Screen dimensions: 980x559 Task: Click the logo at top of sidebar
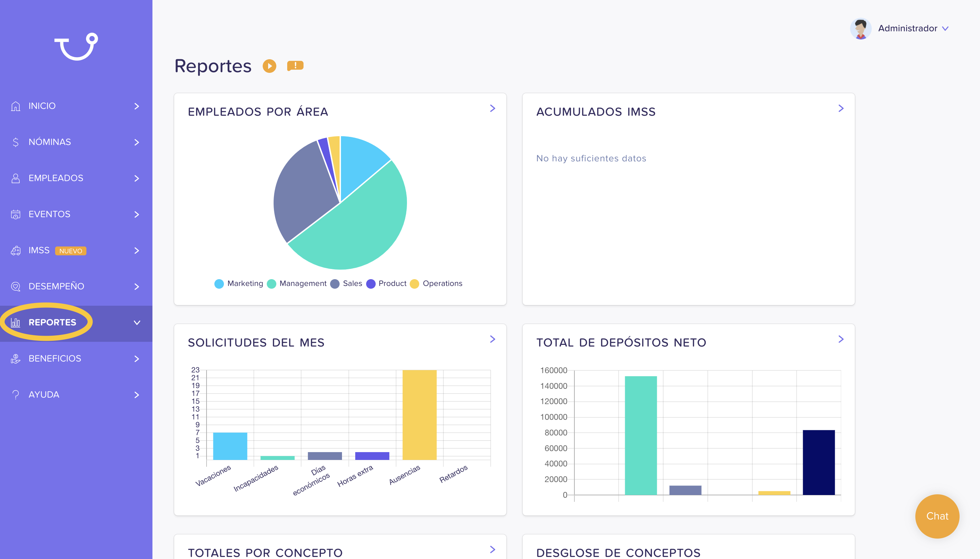point(76,46)
